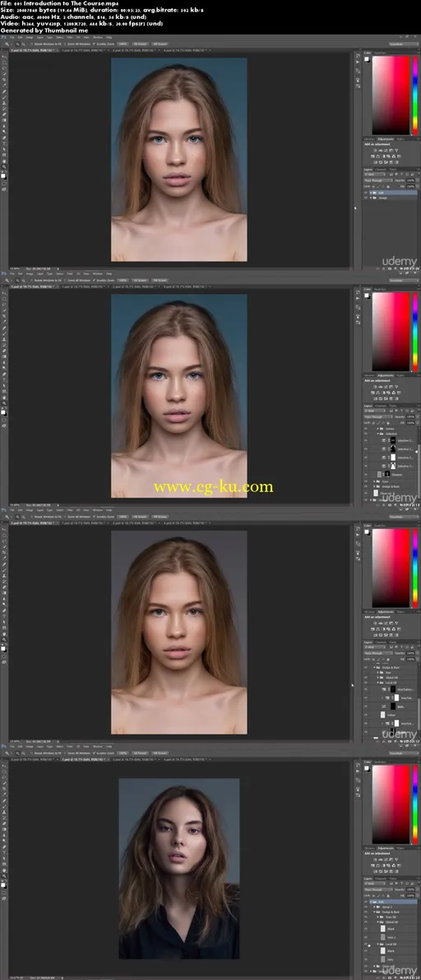The image size is (421, 980).
Task: Hide the Edit group in first frame
Action: point(365,192)
